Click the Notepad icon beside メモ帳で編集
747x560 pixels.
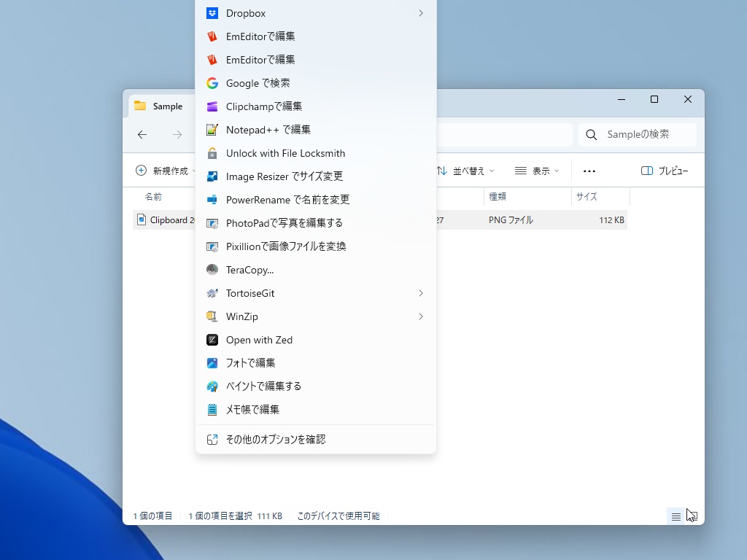pyautogui.click(x=212, y=410)
